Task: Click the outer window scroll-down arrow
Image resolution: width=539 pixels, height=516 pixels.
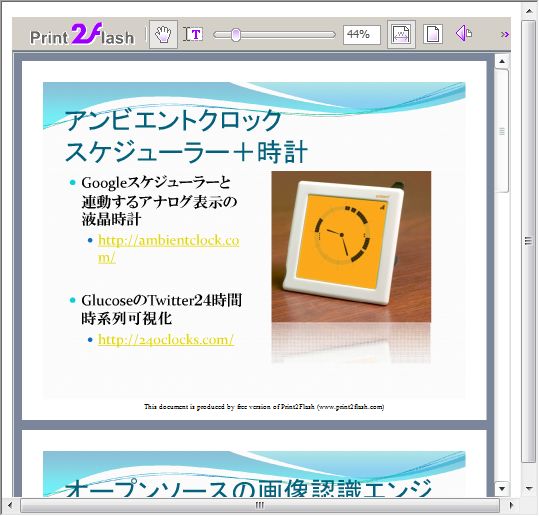Action: tap(529, 487)
